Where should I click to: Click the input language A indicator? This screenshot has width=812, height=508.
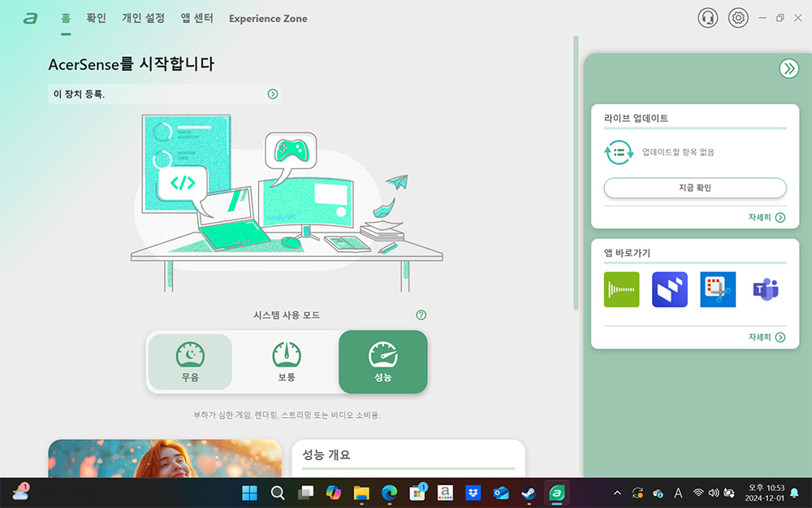(678, 493)
